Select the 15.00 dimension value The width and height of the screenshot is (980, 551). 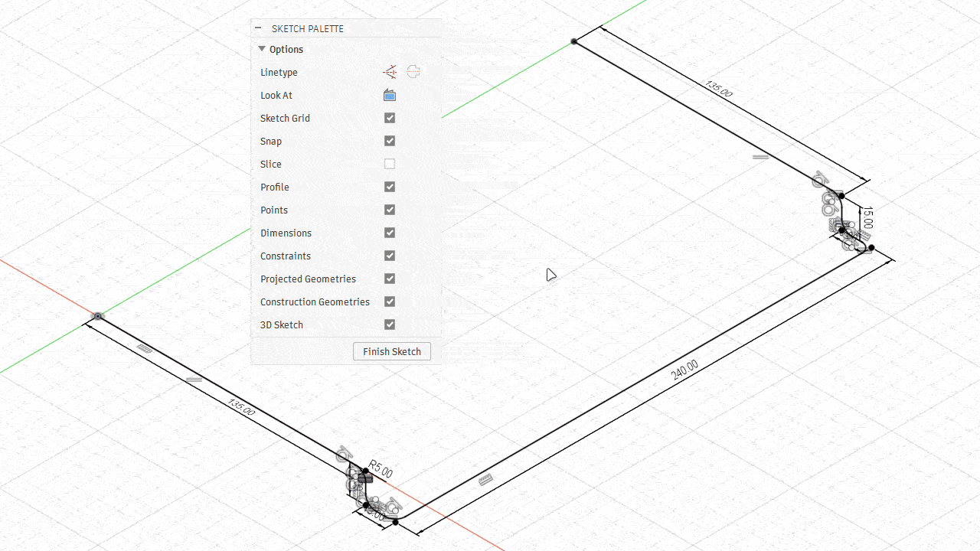867,218
